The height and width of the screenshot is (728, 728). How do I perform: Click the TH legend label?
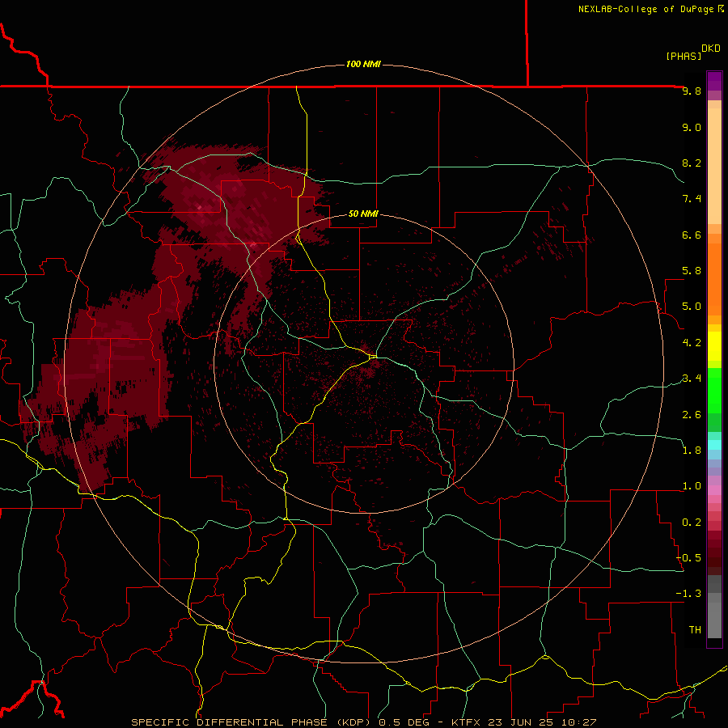[x=695, y=630]
